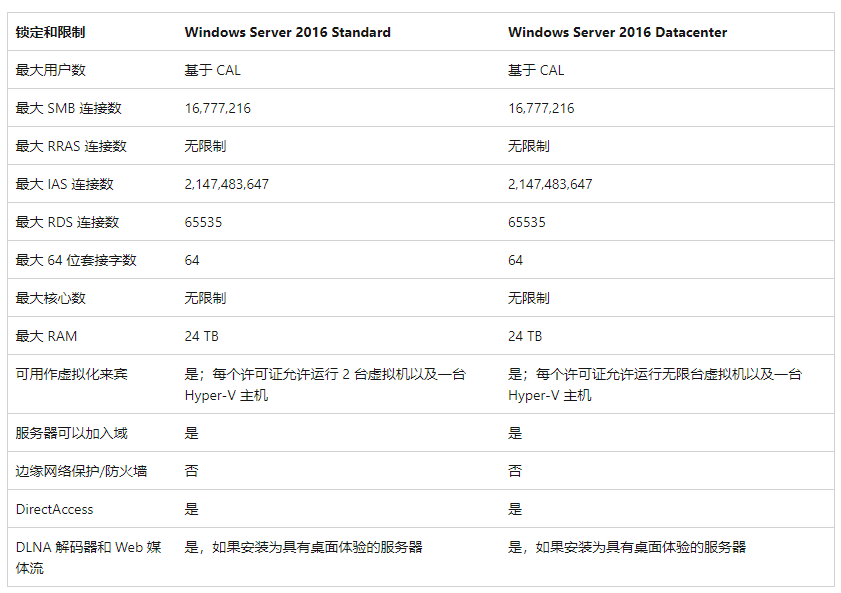Click the Datacenter column's 2,147,483,647 value
This screenshot has height=593, width=841.
pyautogui.click(x=550, y=184)
